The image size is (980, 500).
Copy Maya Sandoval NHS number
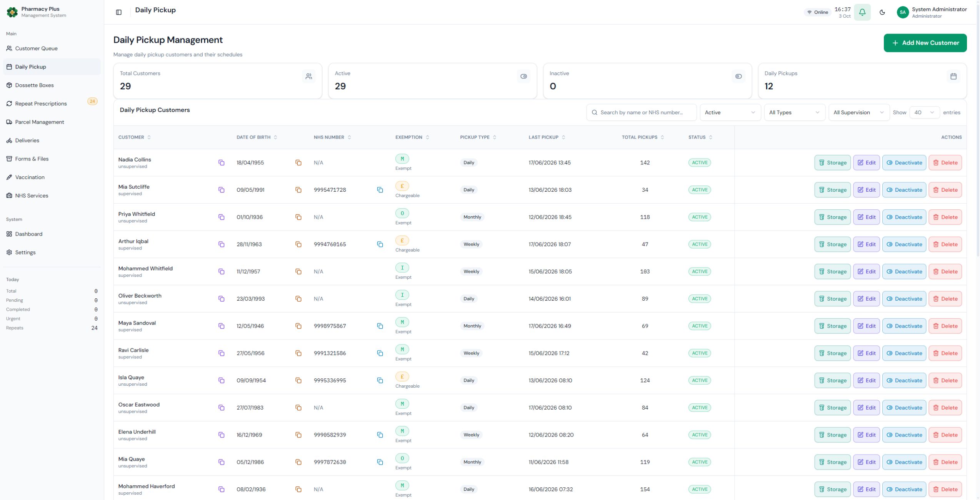pyautogui.click(x=380, y=326)
